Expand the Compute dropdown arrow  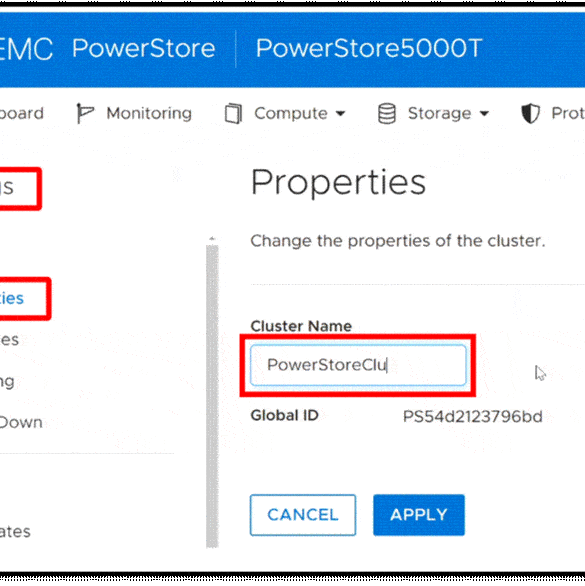coord(340,113)
